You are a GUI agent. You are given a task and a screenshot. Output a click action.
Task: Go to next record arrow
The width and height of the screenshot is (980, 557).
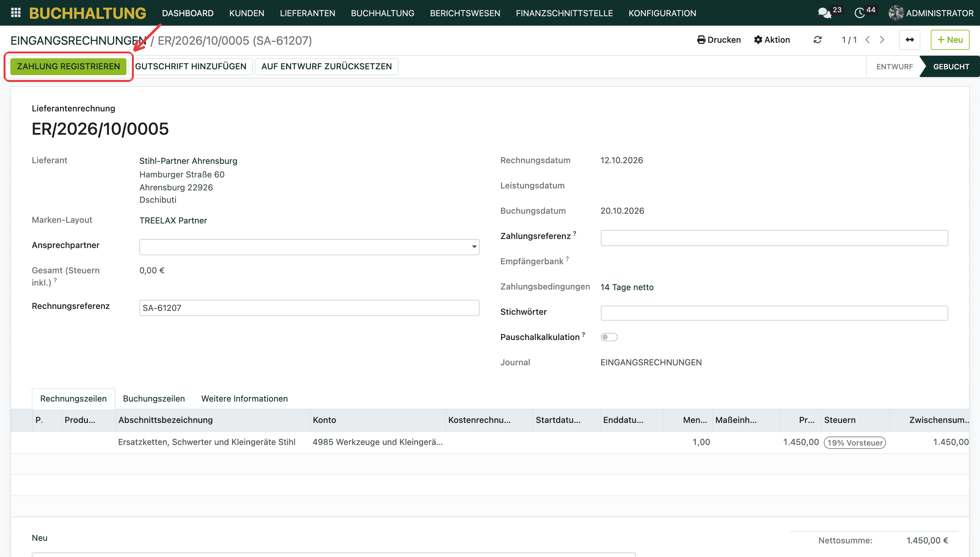pyautogui.click(x=882, y=40)
